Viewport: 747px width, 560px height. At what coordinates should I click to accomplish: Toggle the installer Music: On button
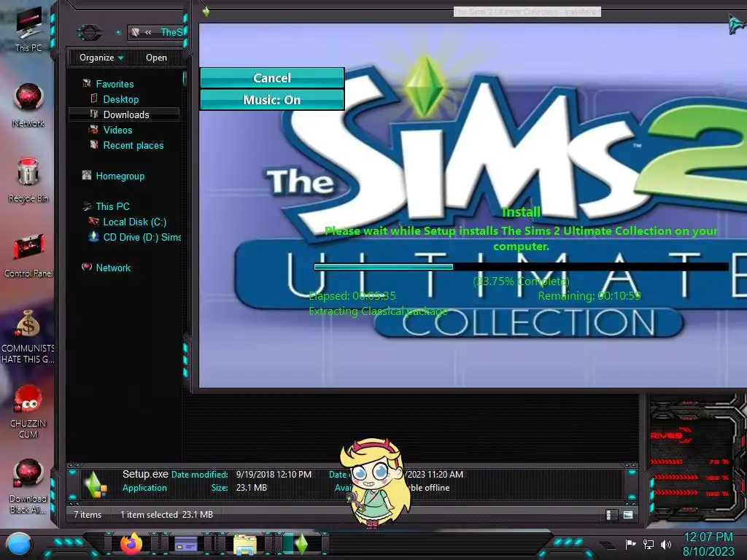(x=272, y=100)
